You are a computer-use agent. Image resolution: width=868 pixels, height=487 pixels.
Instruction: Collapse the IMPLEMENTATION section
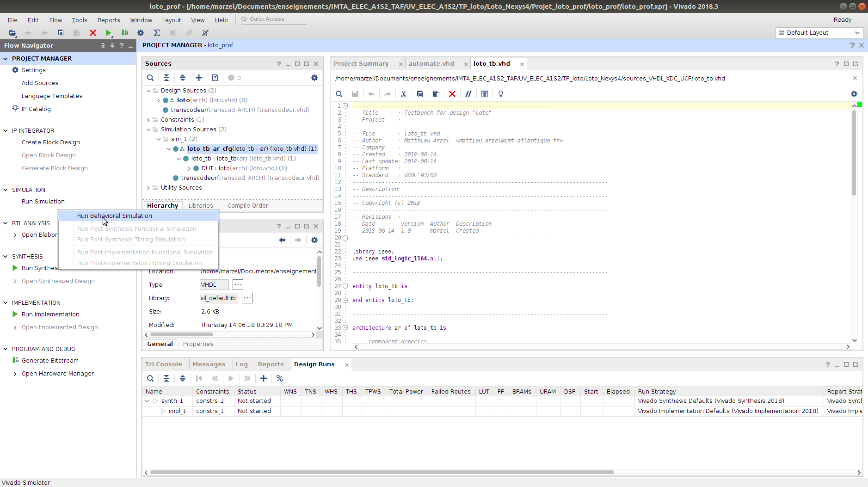(x=6, y=303)
